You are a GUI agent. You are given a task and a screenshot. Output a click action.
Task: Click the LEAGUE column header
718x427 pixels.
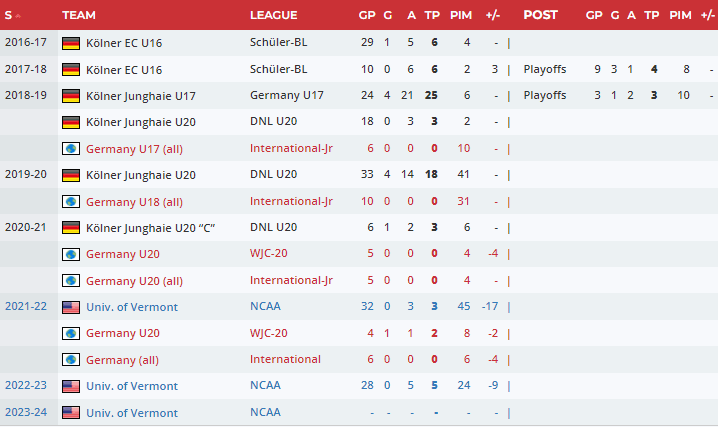click(273, 15)
